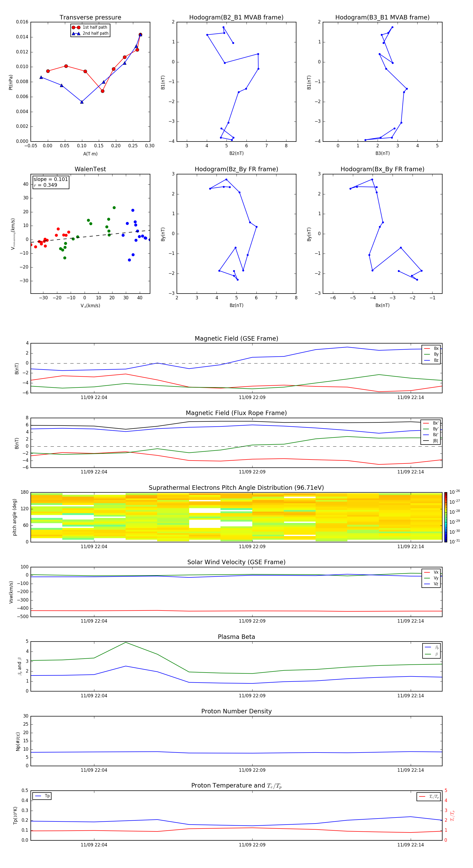
Task: Click the red Vx line in velocity panel
Action: click(236, 611)
